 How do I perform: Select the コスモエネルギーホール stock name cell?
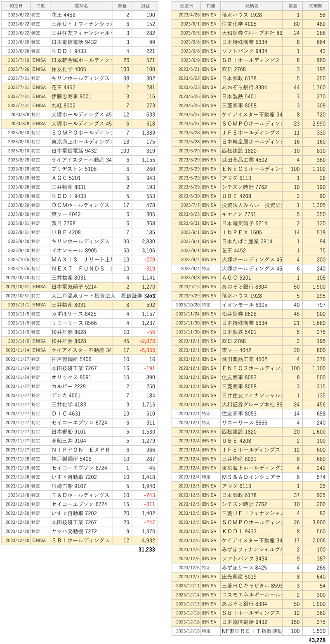click(252, 595)
